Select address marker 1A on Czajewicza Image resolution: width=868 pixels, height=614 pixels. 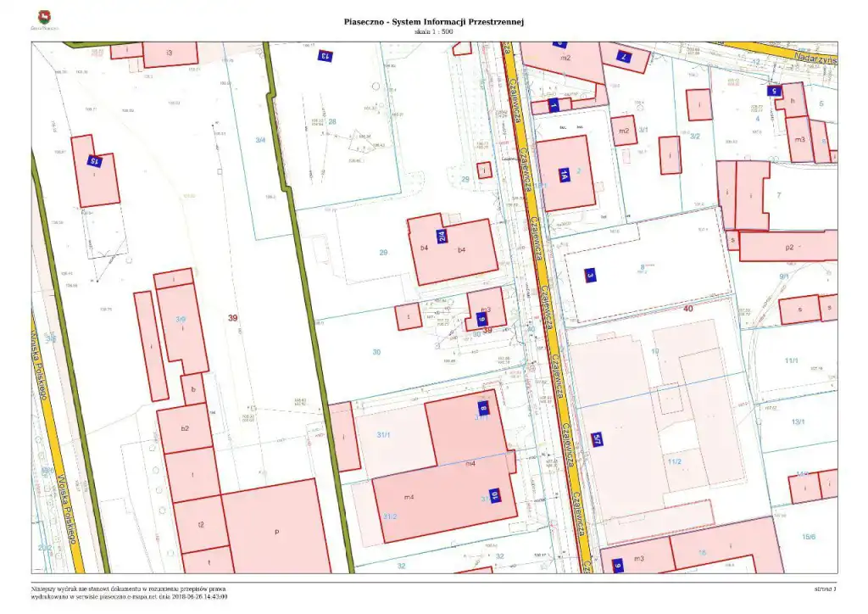[x=563, y=175]
